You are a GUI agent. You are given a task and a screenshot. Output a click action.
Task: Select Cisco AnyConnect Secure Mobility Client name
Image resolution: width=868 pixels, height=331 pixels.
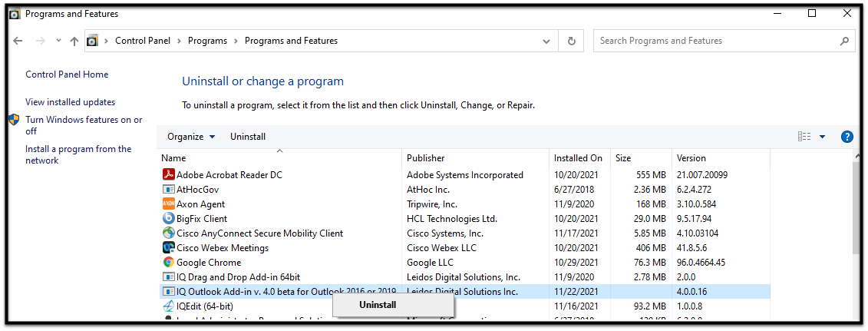tap(259, 233)
